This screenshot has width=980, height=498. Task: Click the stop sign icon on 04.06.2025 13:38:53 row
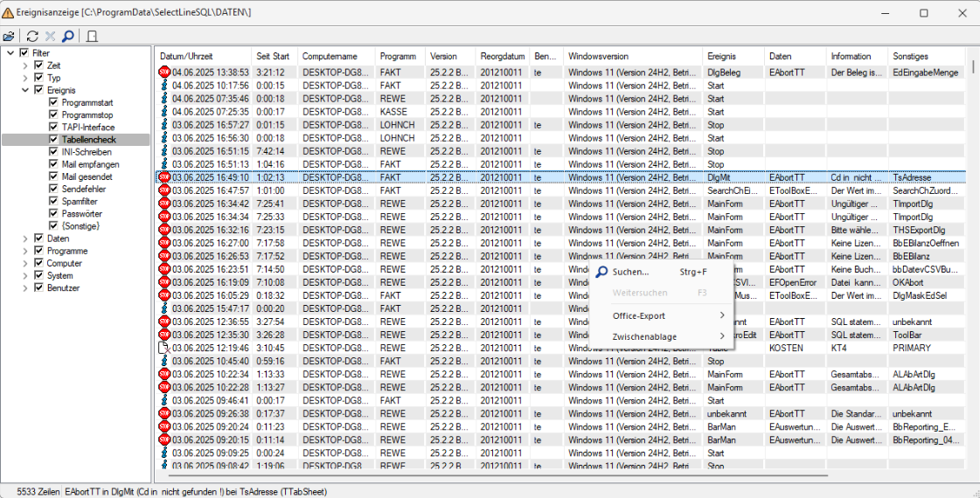tap(163, 73)
